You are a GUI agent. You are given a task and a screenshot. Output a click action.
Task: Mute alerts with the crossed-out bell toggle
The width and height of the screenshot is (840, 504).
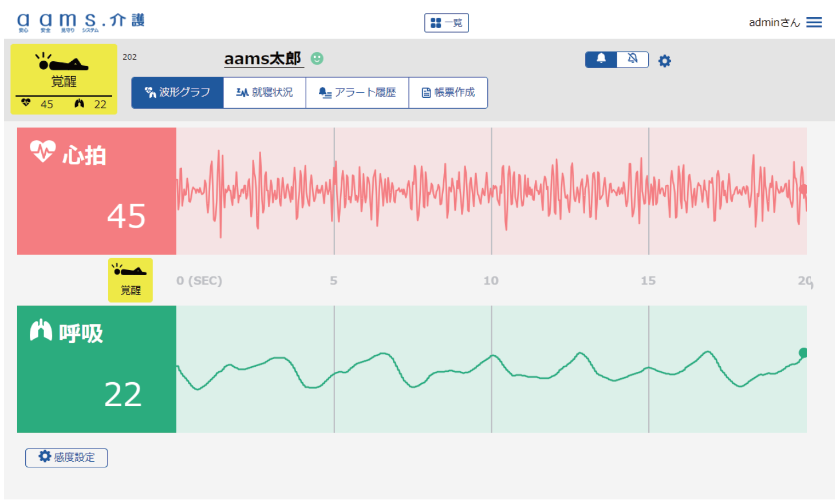click(x=633, y=59)
